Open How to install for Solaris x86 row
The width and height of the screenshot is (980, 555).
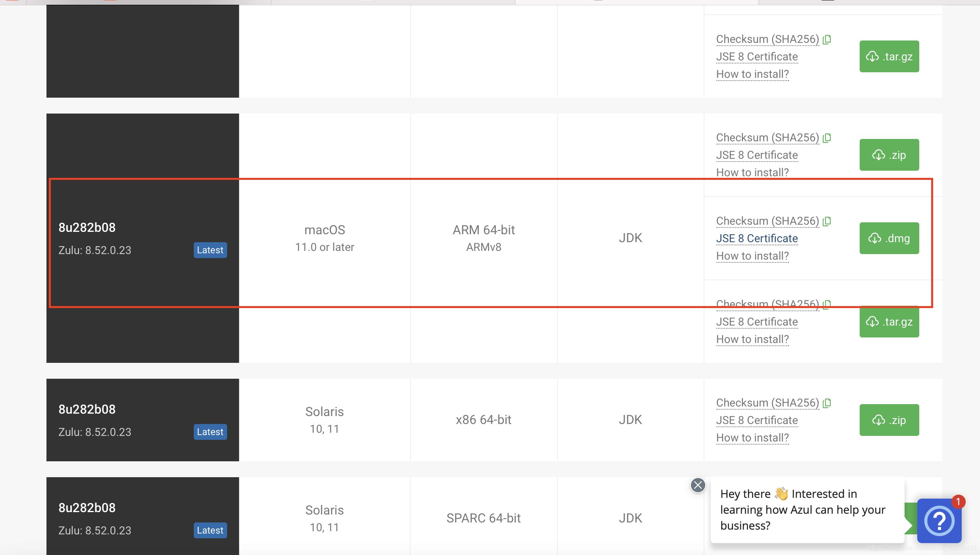[x=752, y=437]
